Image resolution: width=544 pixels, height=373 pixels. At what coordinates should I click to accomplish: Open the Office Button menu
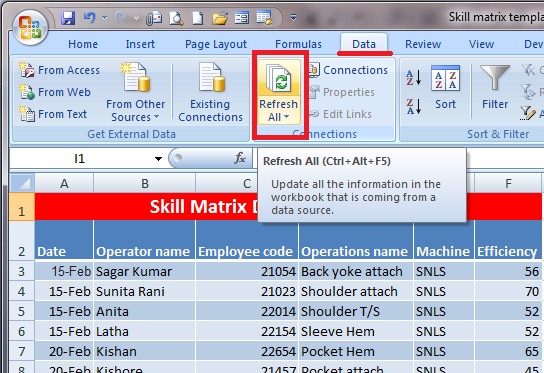coord(30,28)
